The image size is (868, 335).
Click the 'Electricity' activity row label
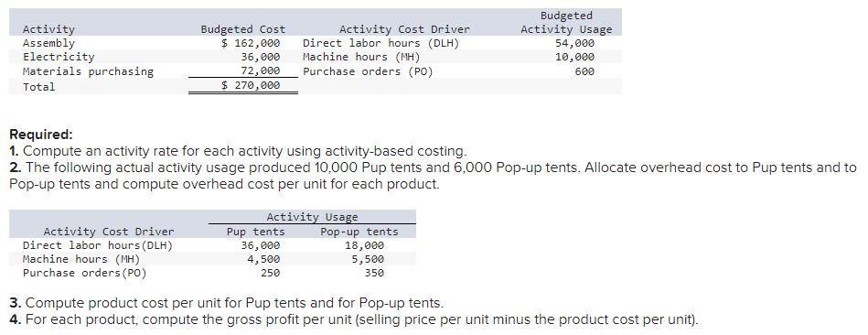[59, 57]
